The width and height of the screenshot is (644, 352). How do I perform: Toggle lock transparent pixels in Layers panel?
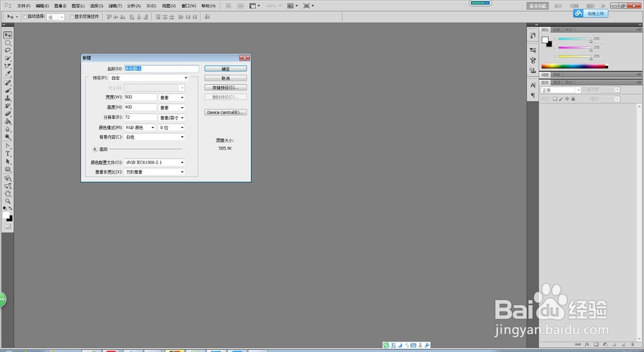[x=555, y=99]
